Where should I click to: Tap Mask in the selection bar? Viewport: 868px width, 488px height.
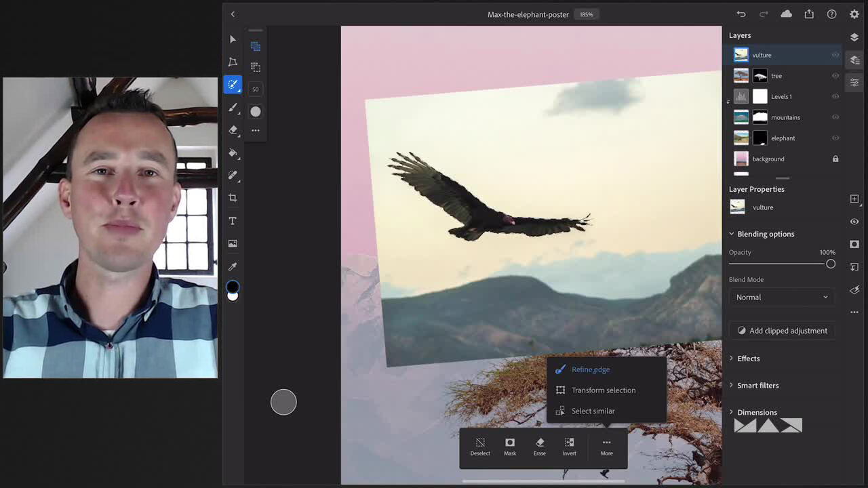pos(510,447)
